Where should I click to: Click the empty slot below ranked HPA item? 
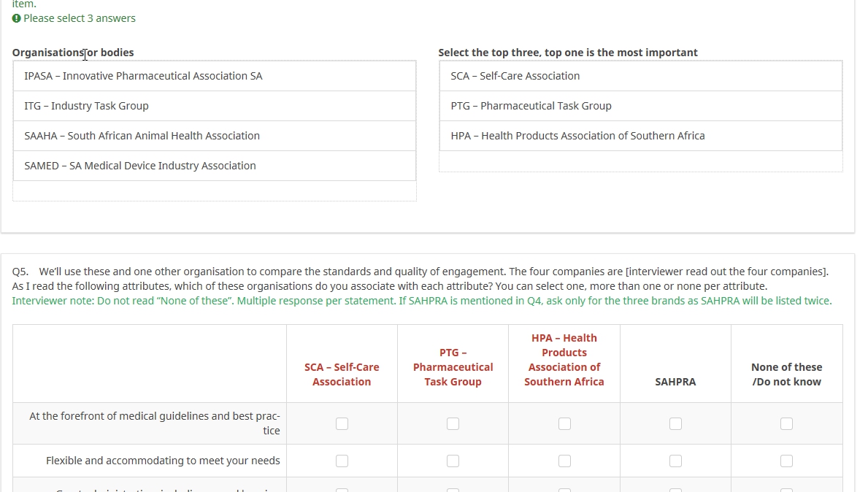pyautogui.click(x=640, y=162)
